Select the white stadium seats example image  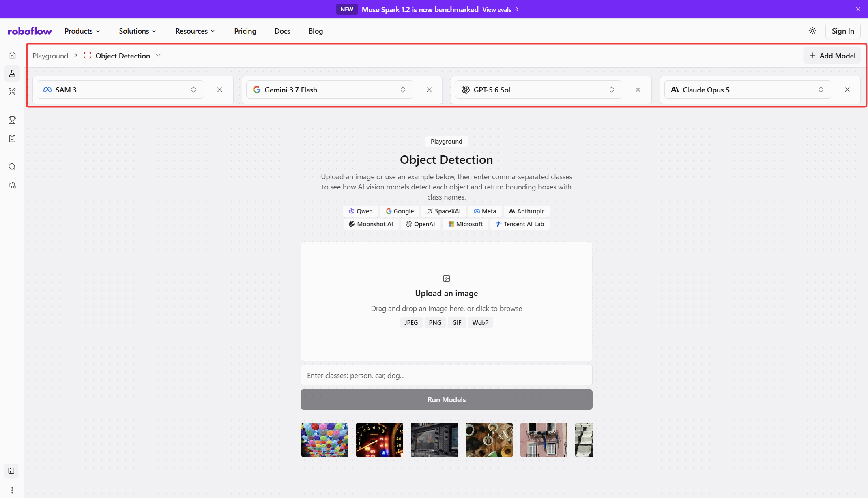point(584,440)
